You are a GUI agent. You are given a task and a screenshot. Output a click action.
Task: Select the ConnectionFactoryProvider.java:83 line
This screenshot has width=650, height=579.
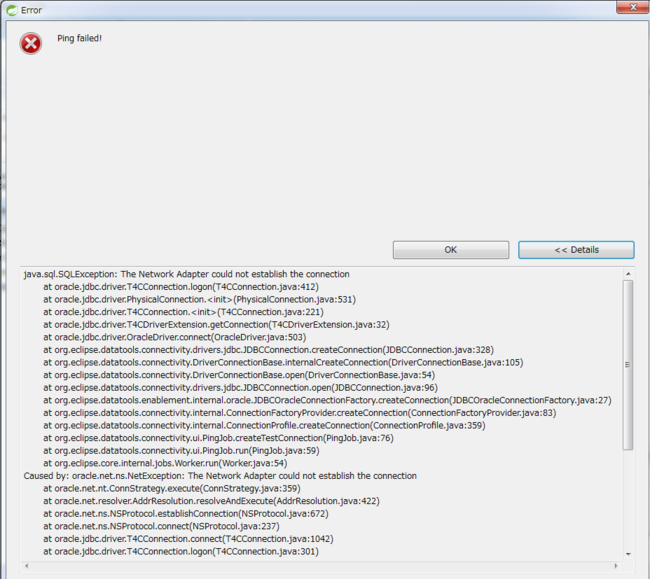pyautogui.click(x=300, y=413)
